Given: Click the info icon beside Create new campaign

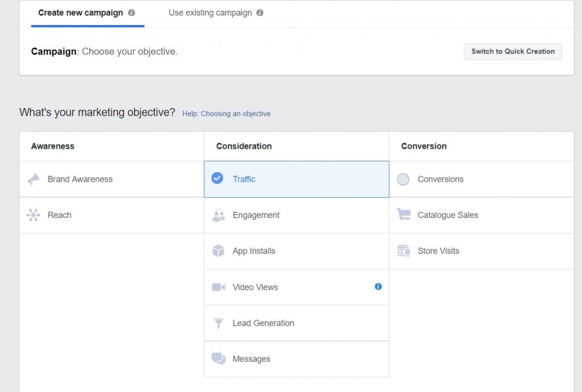Looking at the screenshot, I should [133, 12].
